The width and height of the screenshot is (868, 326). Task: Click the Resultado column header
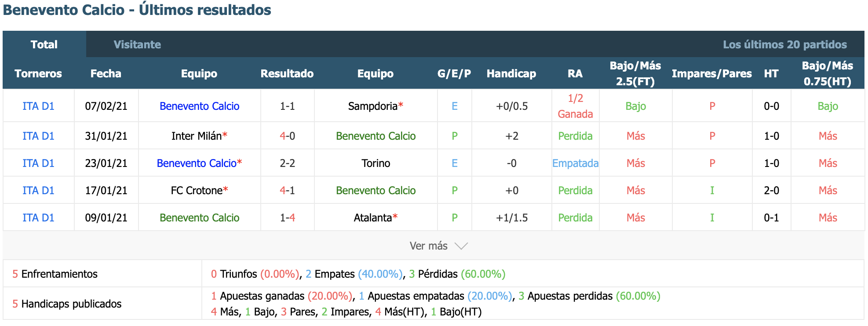(x=287, y=73)
